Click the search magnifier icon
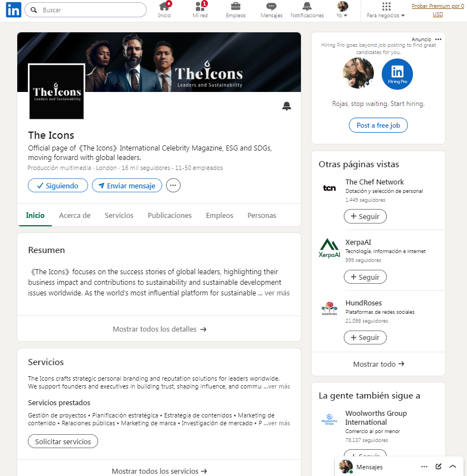Image resolution: width=467 pixels, height=476 pixels. (x=34, y=10)
